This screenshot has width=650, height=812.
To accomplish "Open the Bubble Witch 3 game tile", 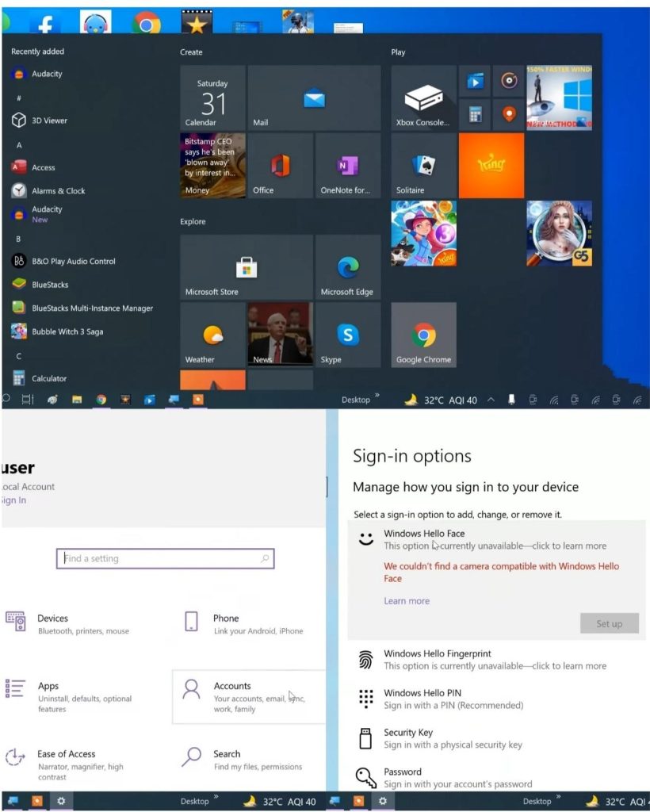I will click(424, 234).
